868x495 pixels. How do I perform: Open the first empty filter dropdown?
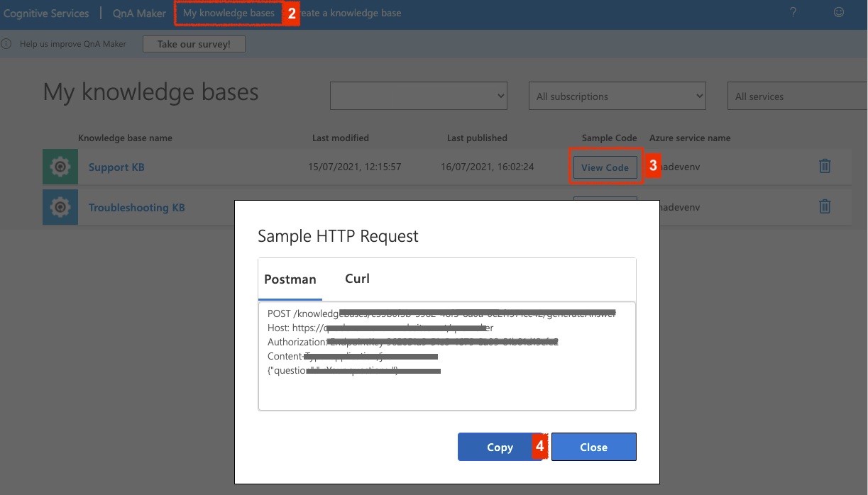(x=419, y=96)
